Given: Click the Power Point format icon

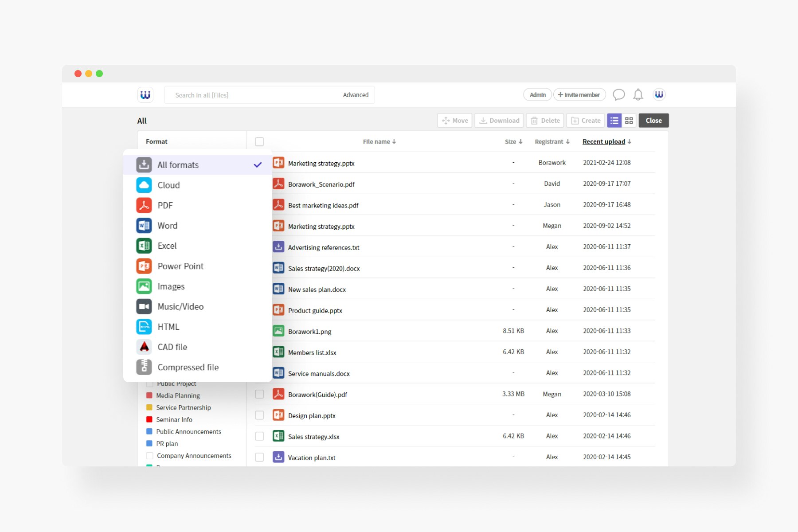Looking at the screenshot, I should coord(144,266).
